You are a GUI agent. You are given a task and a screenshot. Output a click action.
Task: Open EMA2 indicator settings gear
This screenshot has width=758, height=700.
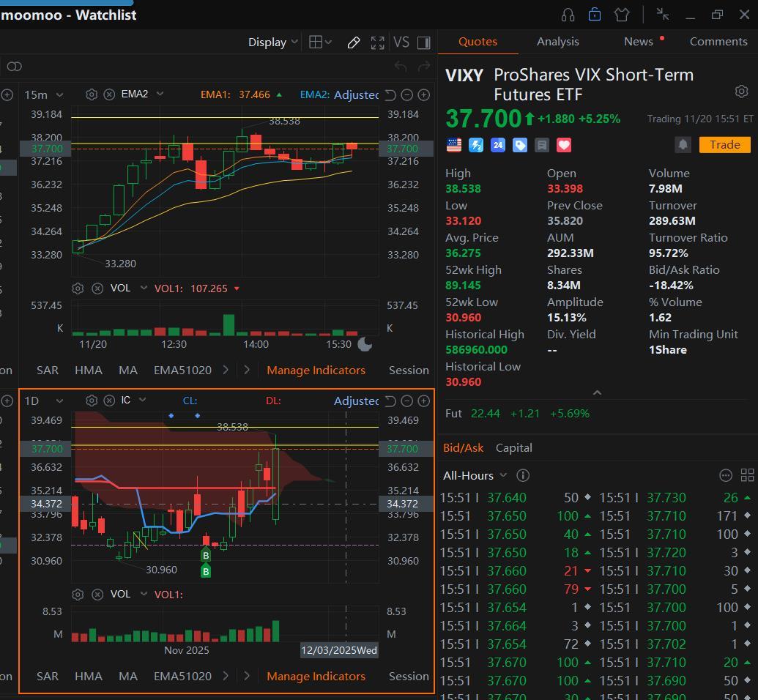pyautogui.click(x=92, y=94)
